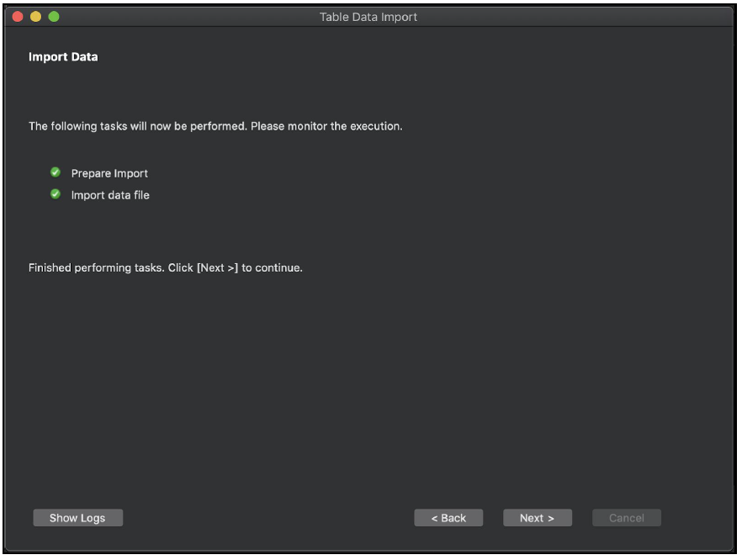
Task: Click the word 'Logs' on the Show Logs button
Action: pyautogui.click(x=93, y=518)
